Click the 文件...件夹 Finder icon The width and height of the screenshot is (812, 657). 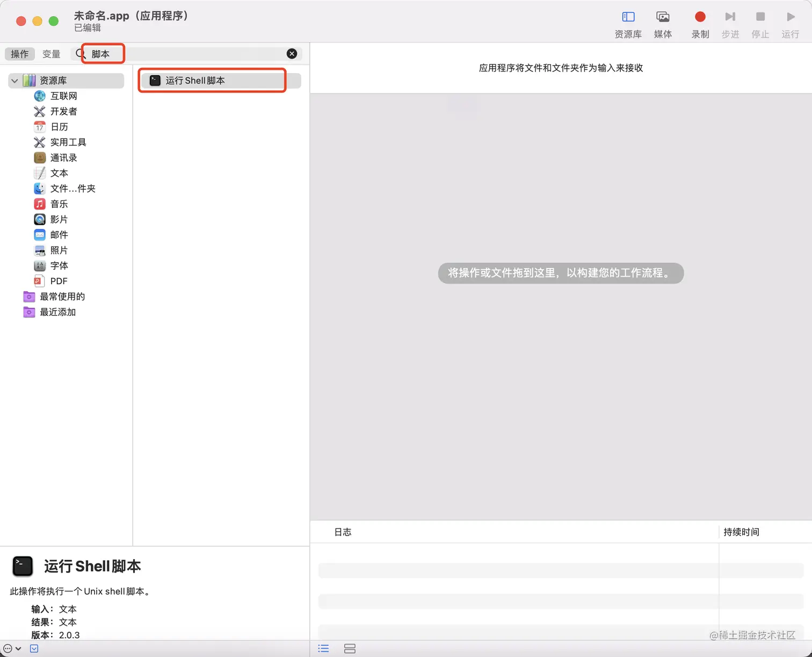pos(40,189)
